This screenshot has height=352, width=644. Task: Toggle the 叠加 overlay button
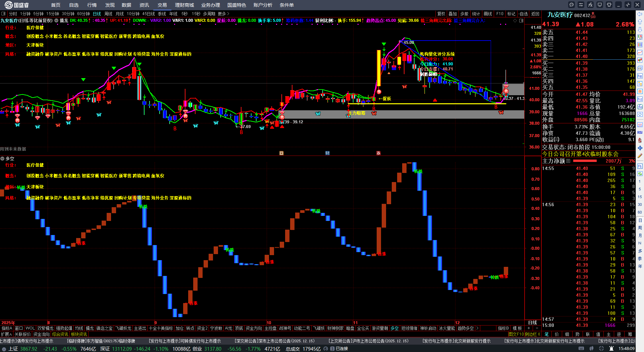(453, 14)
